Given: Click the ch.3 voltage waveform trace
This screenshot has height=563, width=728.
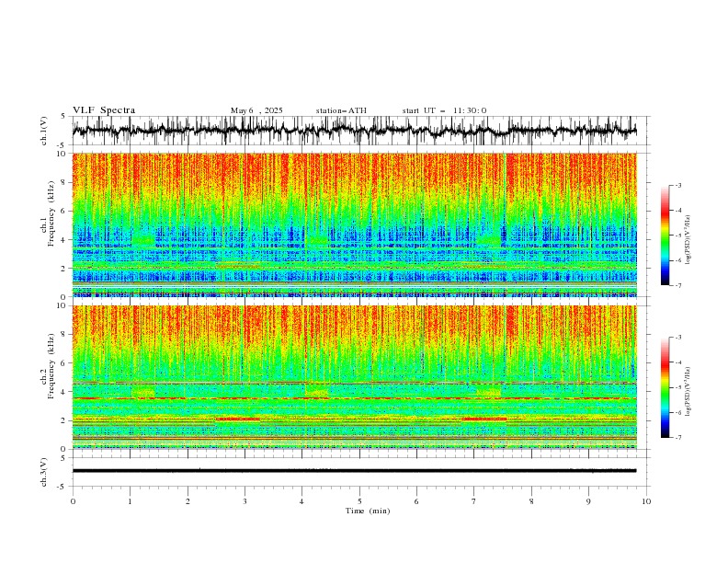Looking at the screenshot, I should coord(354,471).
